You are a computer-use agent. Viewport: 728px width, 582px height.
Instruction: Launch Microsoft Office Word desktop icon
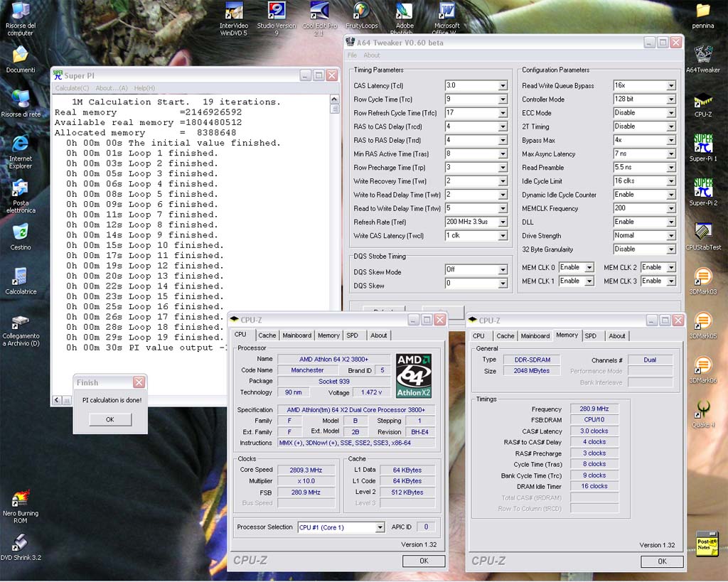click(x=446, y=18)
